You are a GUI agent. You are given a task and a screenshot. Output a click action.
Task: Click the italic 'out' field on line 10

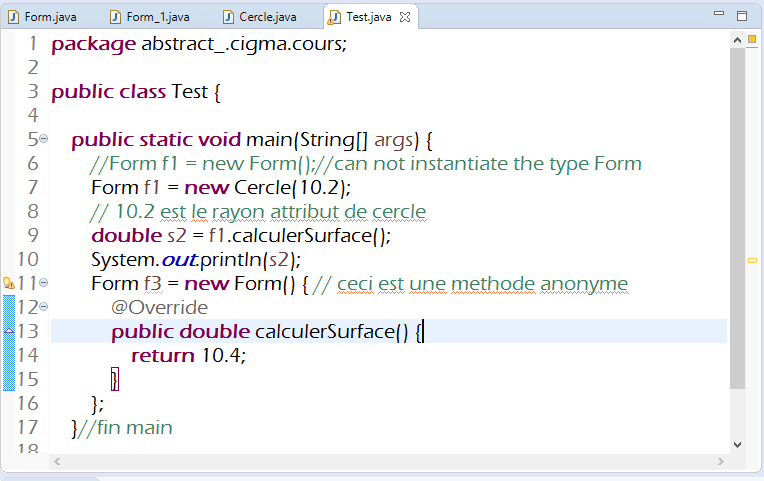pos(179,260)
